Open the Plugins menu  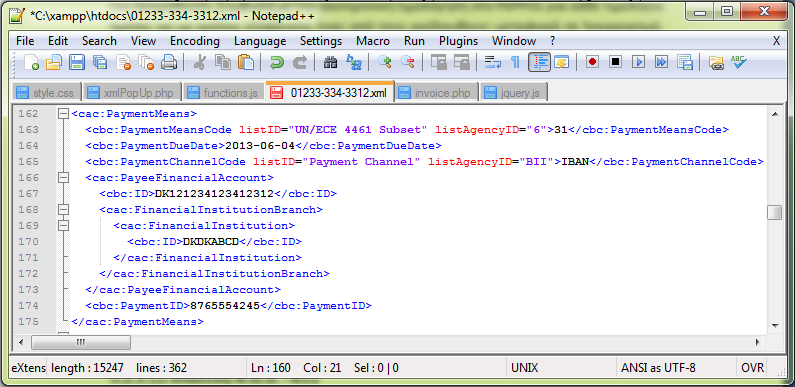click(x=458, y=41)
